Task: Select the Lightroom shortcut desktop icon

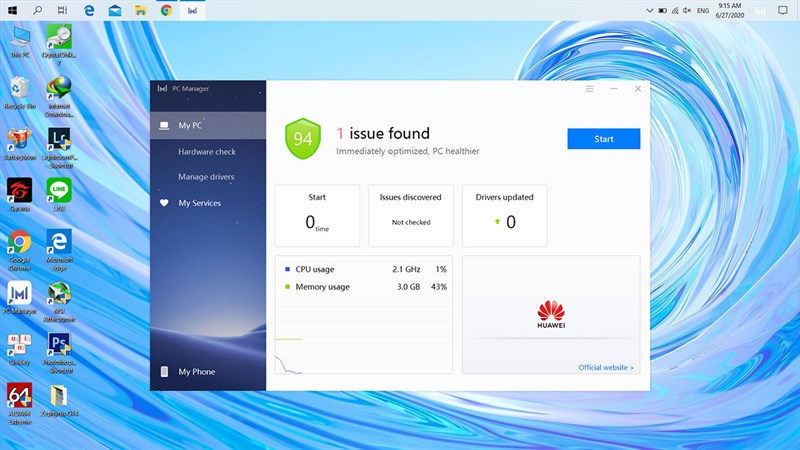Action: (59, 148)
